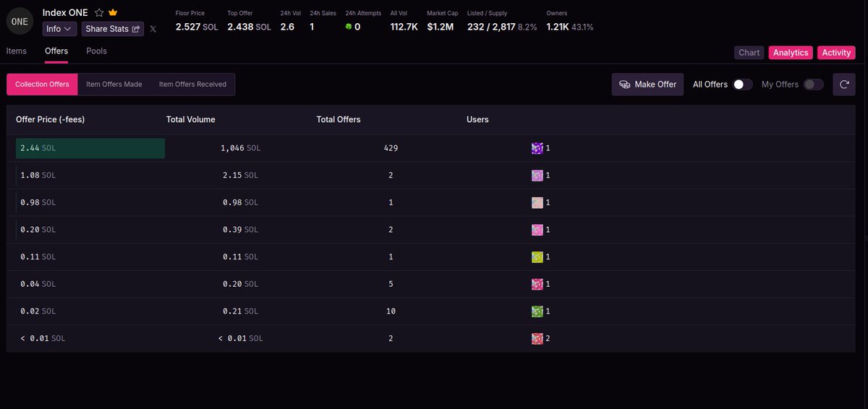The height and width of the screenshot is (409, 868).
Task: Click the Total Offers column header
Action: point(339,120)
